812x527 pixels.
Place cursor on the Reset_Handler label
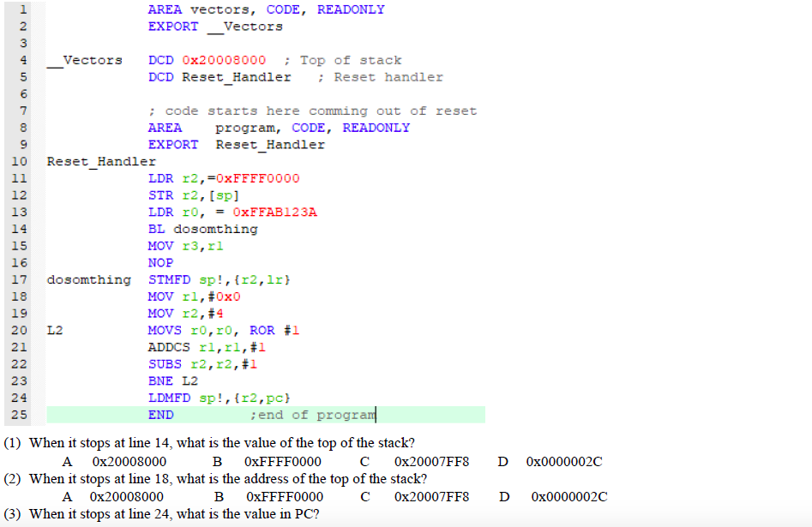[100, 161]
